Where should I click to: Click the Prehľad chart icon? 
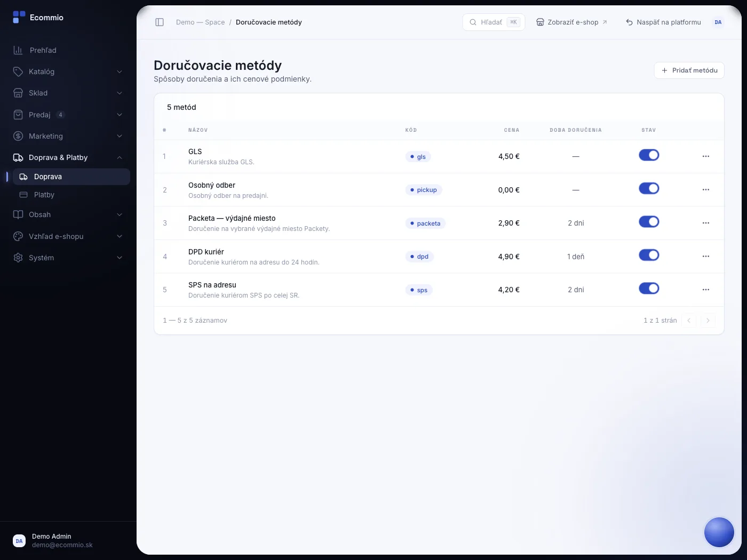(18, 50)
